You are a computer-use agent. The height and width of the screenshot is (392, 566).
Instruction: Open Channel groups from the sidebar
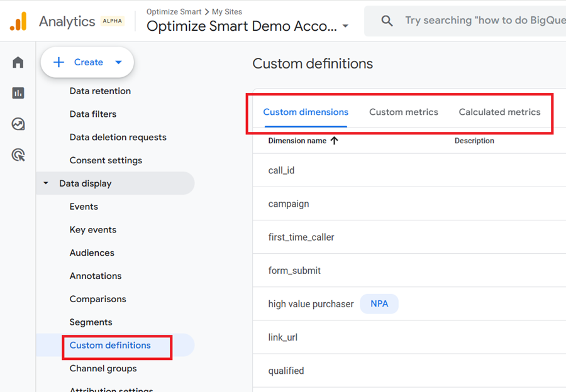coord(103,368)
